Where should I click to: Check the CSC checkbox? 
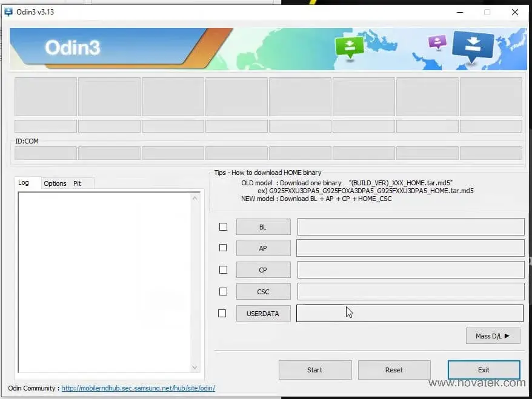222,291
